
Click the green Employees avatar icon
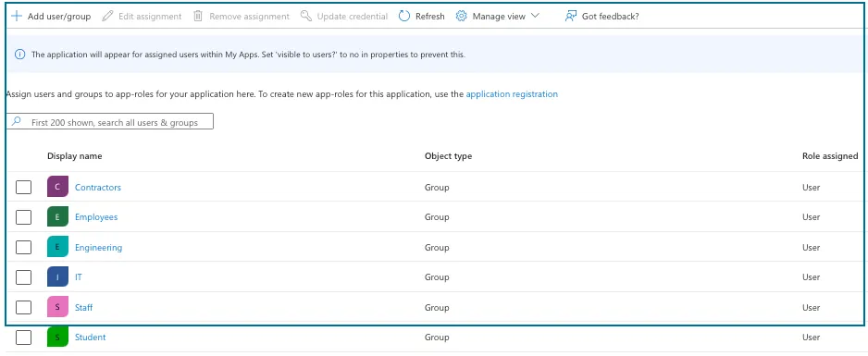(57, 216)
